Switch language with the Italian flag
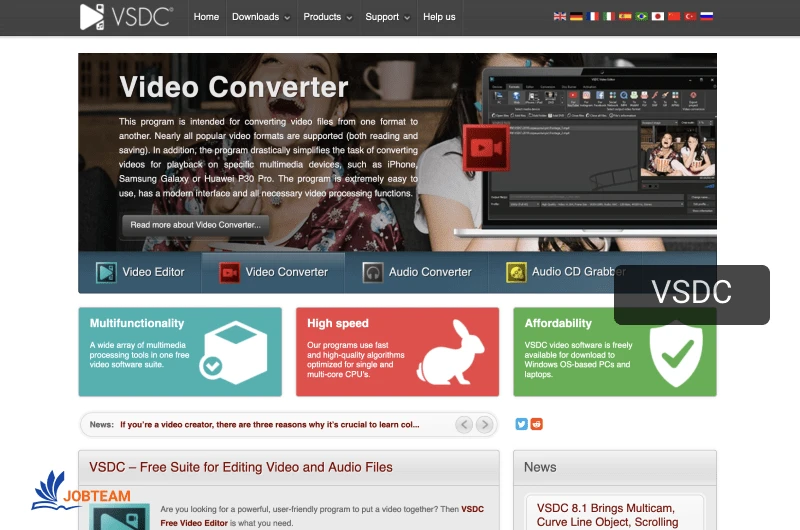The width and height of the screenshot is (800, 530). tap(609, 16)
